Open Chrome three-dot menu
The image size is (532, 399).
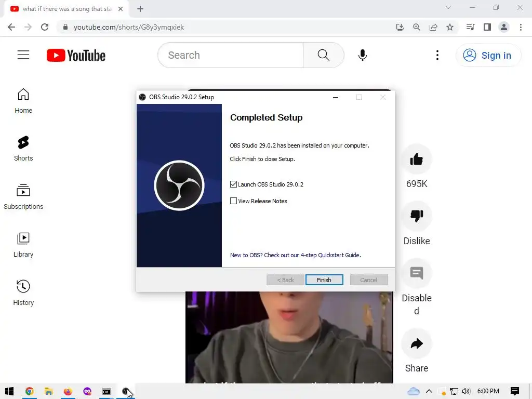[521, 27]
